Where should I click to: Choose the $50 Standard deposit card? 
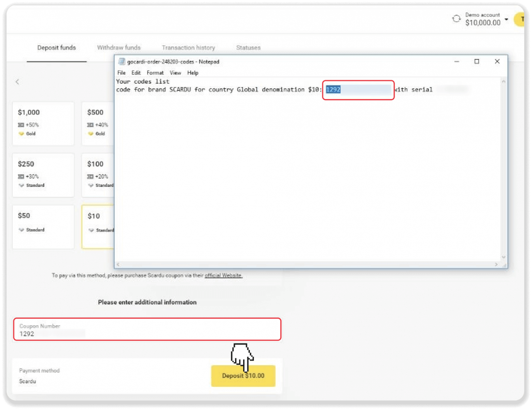coord(43,227)
